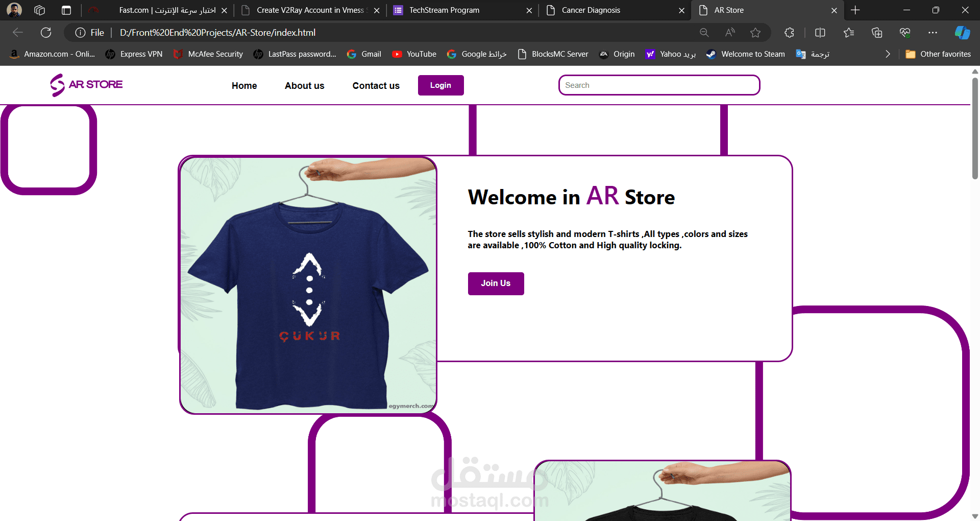Open Contact us nav link
Screen dimensions: 980x521
pyautogui.click(x=376, y=86)
